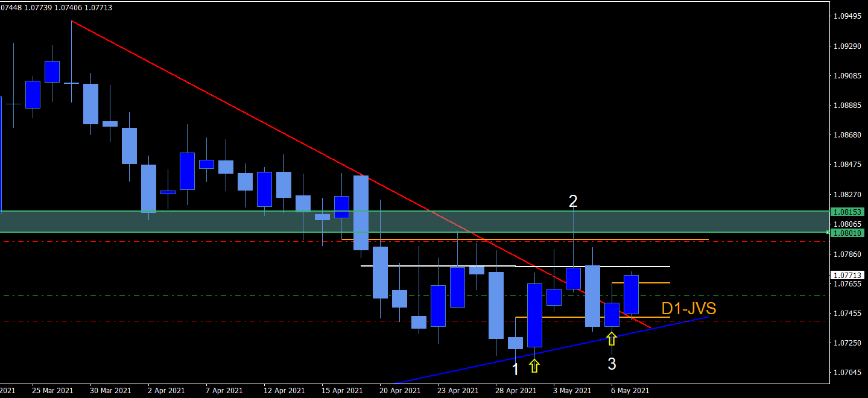This screenshot has width=868, height=398.
Task: Click the 1.09495 price on the scale
Action: pos(847,16)
